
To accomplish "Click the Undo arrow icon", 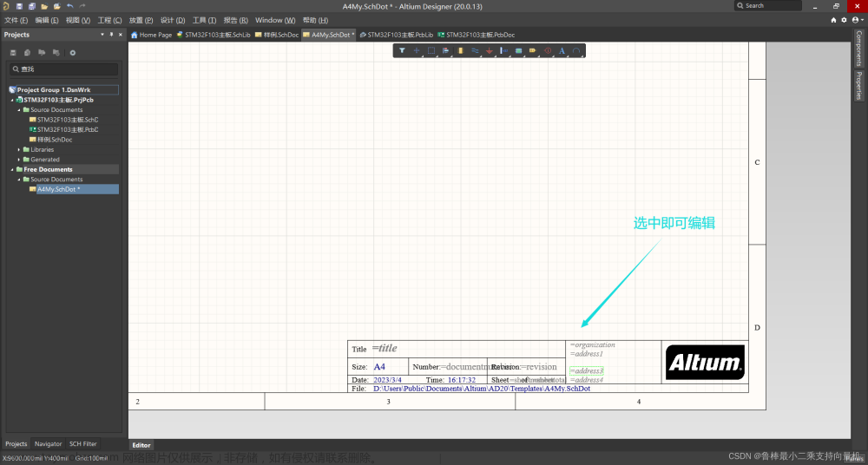I will click(x=69, y=6).
